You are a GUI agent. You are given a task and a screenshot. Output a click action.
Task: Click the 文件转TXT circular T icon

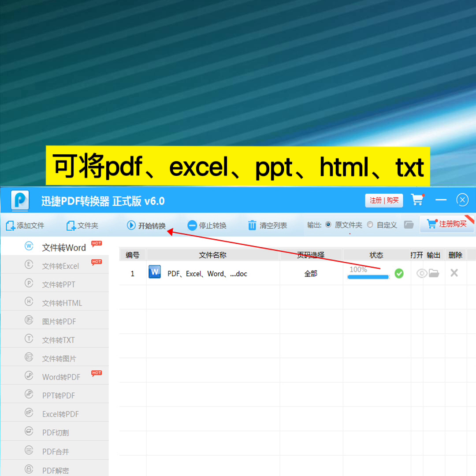click(29, 338)
